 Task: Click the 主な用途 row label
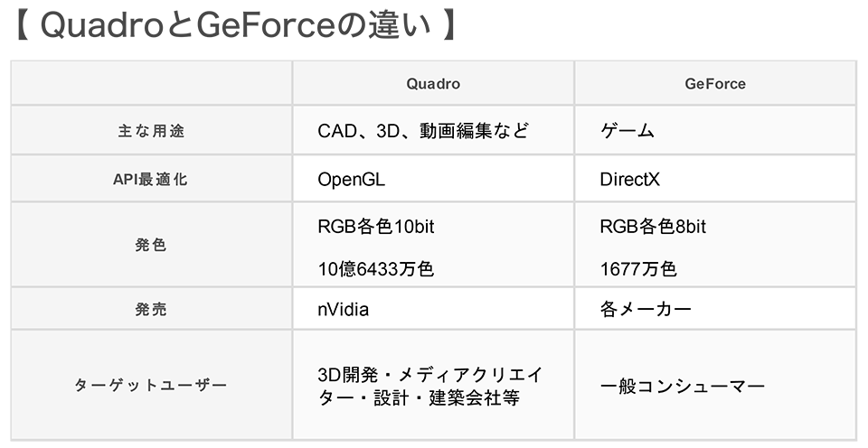pyautogui.click(x=151, y=131)
